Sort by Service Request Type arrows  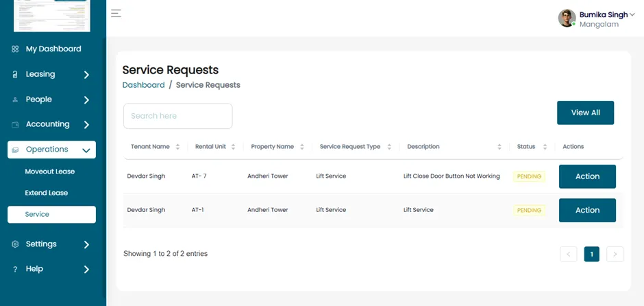pyautogui.click(x=389, y=147)
